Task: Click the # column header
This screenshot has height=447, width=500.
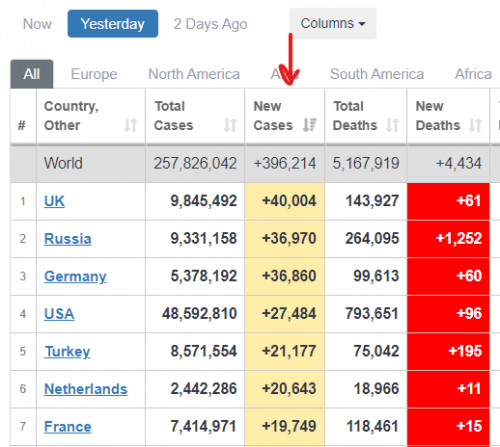Action: pos(22,126)
